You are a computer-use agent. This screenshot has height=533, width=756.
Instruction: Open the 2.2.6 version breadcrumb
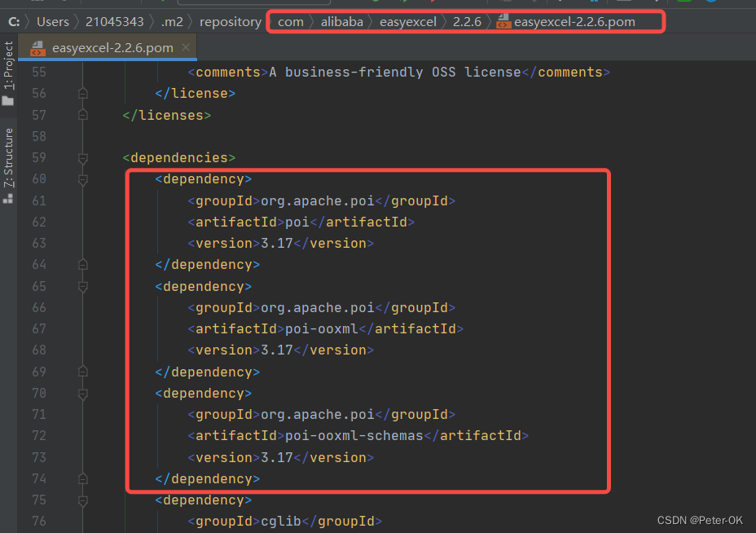pyautogui.click(x=467, y=21)
